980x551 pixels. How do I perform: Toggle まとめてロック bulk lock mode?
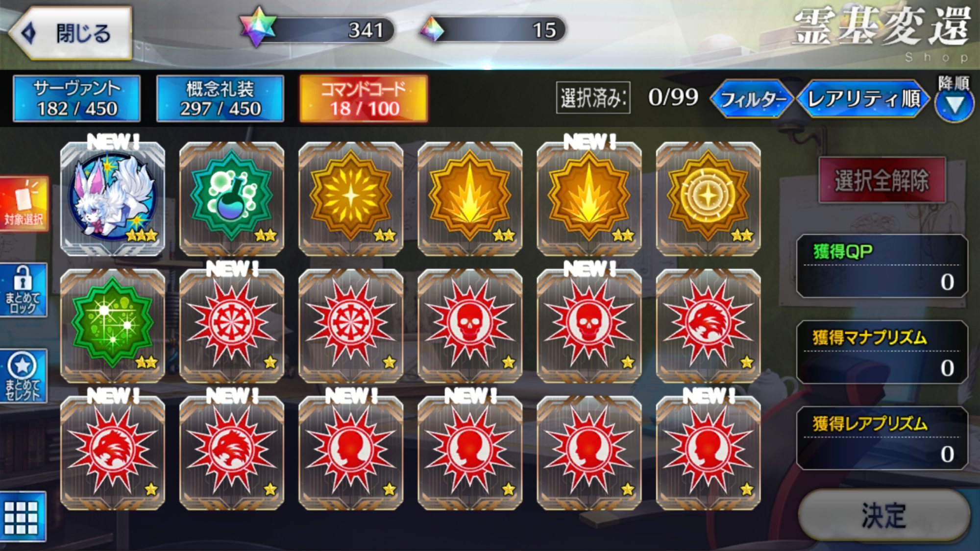point(23,290)
